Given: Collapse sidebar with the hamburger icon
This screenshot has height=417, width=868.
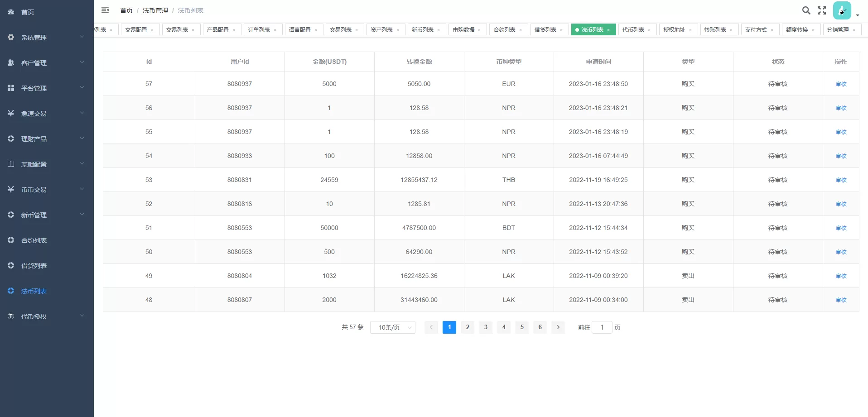Looking at the screenshot, I should [105, 10].
